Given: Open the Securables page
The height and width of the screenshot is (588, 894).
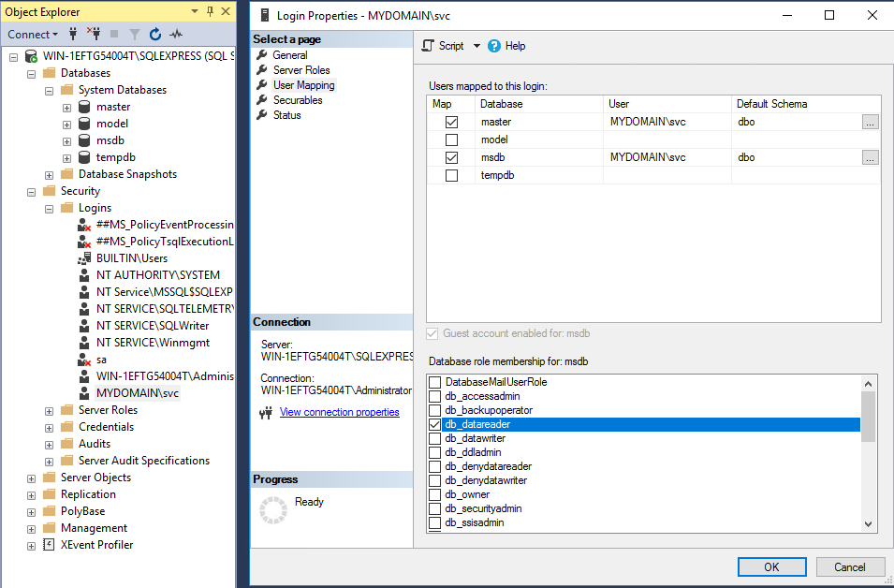Looking at the screenshot, I should (x=298, y=100).
